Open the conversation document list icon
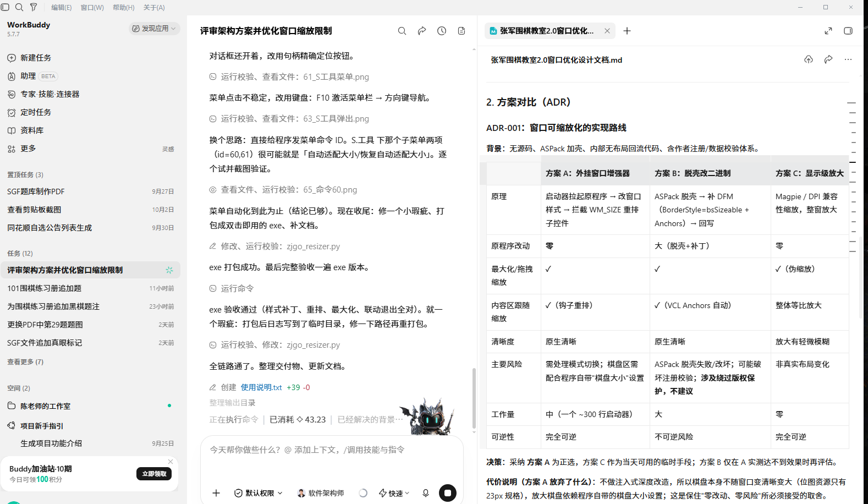Viewport: 868px width, 504px height. point(462,31)
